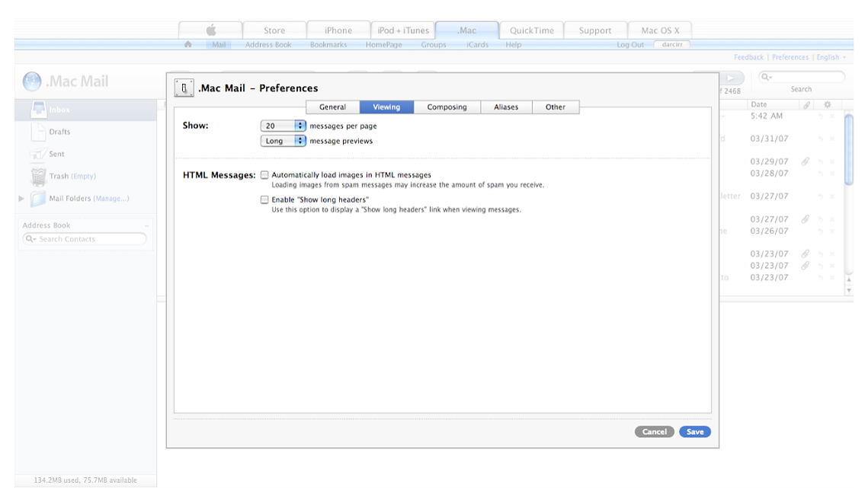The width and height of the screenshot is (868, 488).
Task: Click the trash (Empty) link
Action: (84, 176)
